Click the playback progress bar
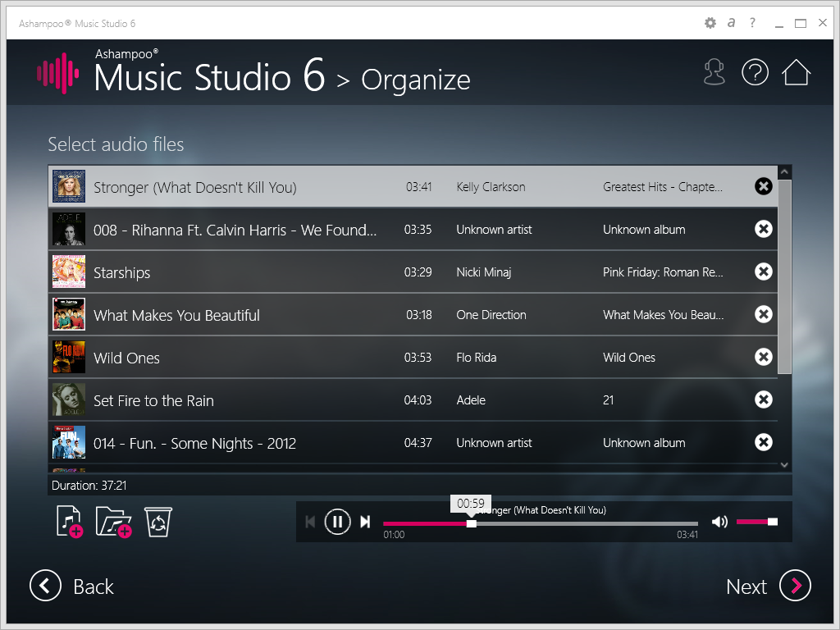This screenshot has width=840, height=630. tap(540, 523)
